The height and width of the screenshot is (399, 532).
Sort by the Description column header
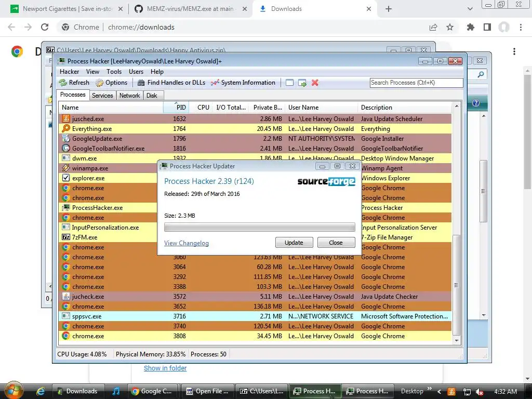pos(405,107)
